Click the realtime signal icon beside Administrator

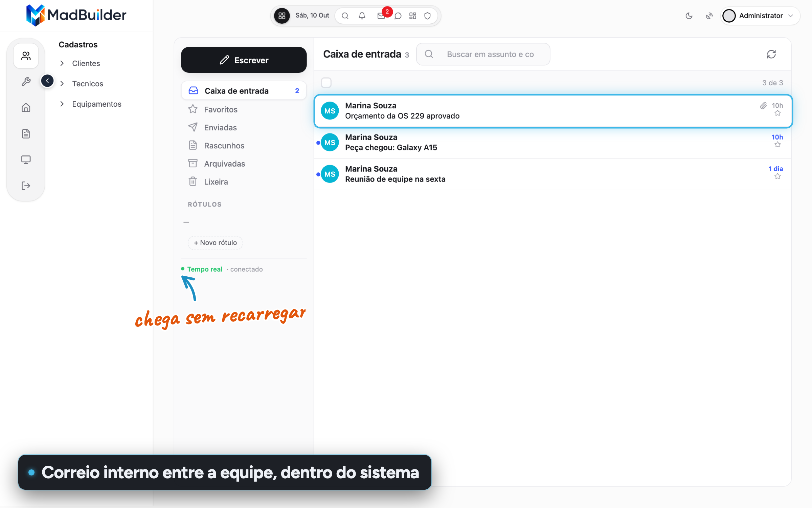pyautogui.click(x=709, y=16)
